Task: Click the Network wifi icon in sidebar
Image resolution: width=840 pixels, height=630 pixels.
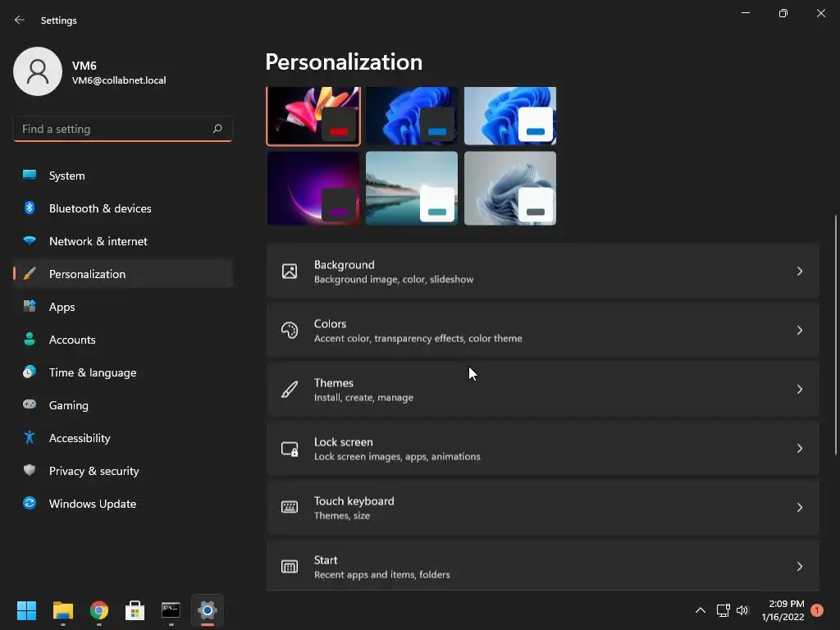Action: pyautogui.click(x=30, y=240)
